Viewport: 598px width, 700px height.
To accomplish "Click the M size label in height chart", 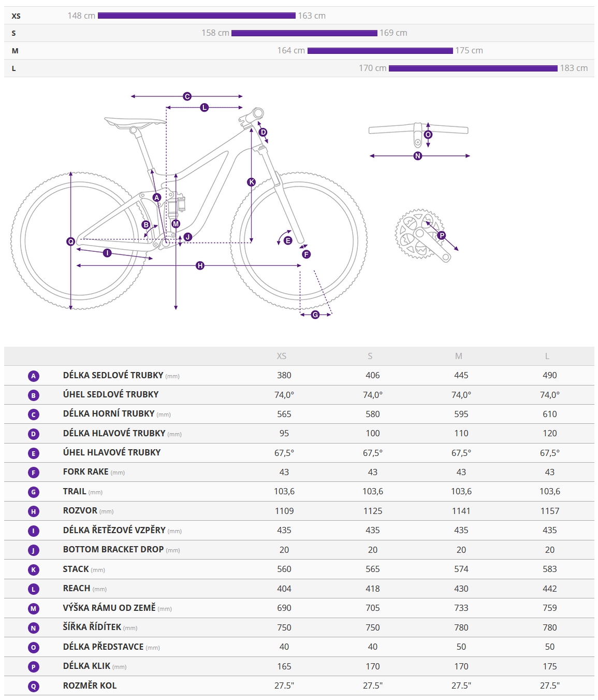I will click(x=15, y=51).
